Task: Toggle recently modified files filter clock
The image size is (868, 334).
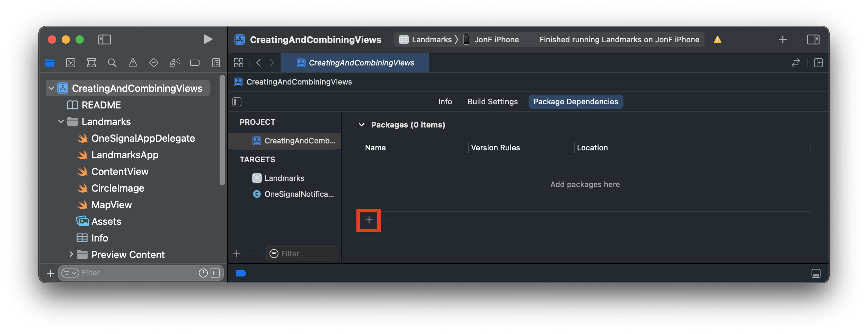Action: 203,273
